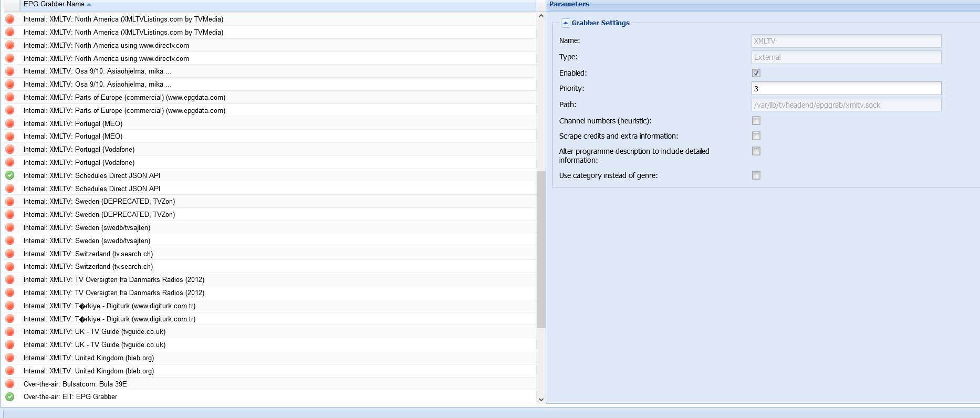
Task: Click red status icon for Bulsatcom: Bula 39E
Action: point(10,384)
